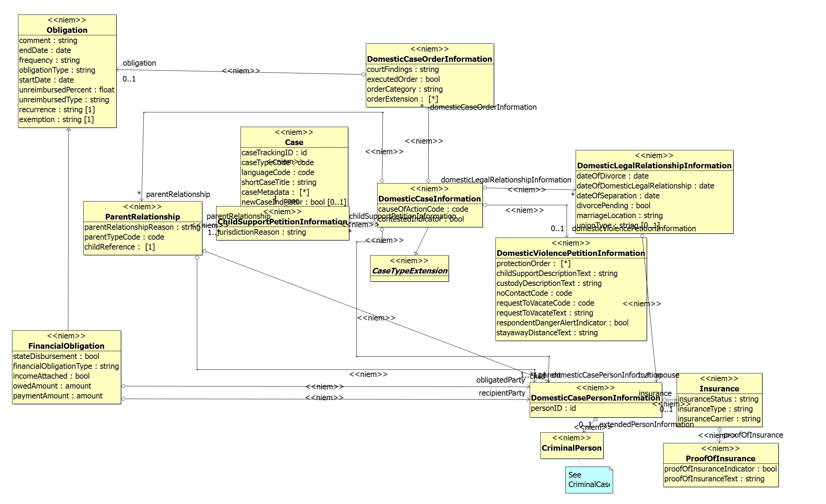Image resolution: width=826 pixels, height=504 pixels.
Task: Click the obligation association role label
Action: point(139,63)
